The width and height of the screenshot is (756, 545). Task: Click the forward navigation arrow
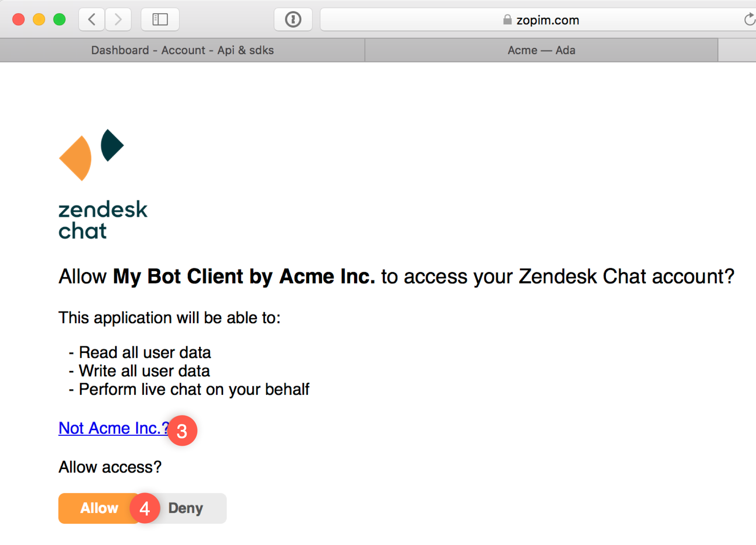pyautogui.click(x=118, y=19)
